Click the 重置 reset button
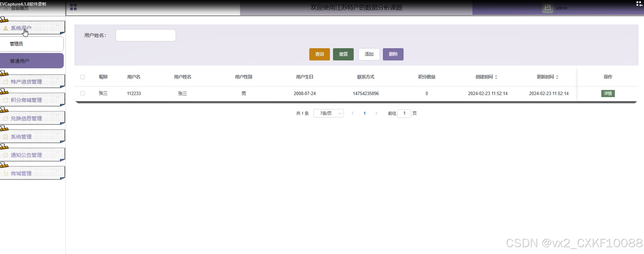The width and height of the screenshot is (644, 254). pyautogui.click(x=343, y=54)
